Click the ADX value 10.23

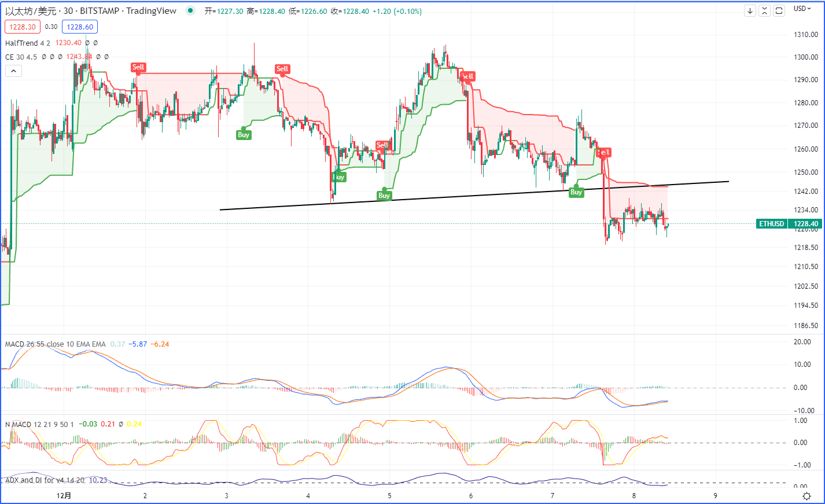(x=98, y=480)
